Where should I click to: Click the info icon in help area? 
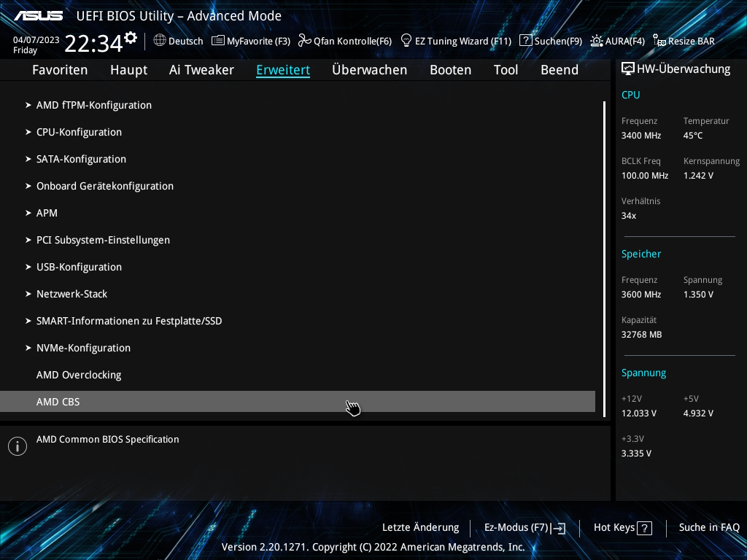[x=18, y=446]
